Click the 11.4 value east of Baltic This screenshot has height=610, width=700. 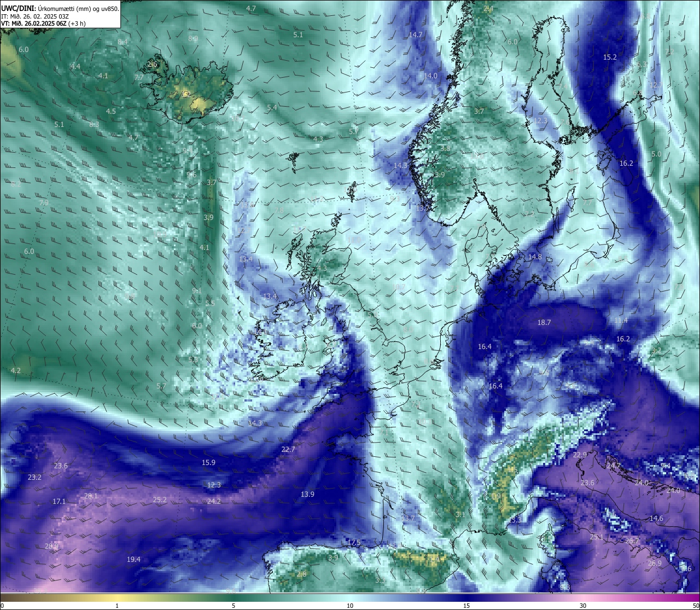point(621,321)
